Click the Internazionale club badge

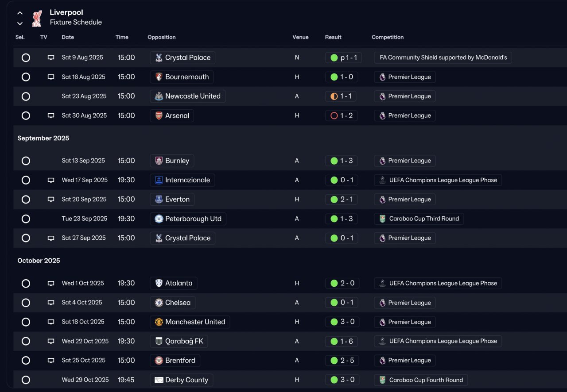click(159, 180)
